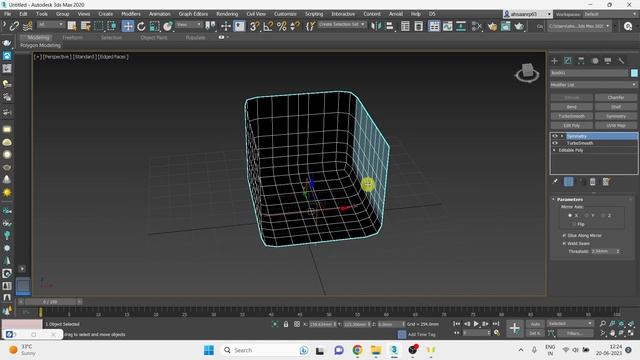Open the user account sign-in dropdown
This screenshot has width=640, height=360.
tap(527, 14)
